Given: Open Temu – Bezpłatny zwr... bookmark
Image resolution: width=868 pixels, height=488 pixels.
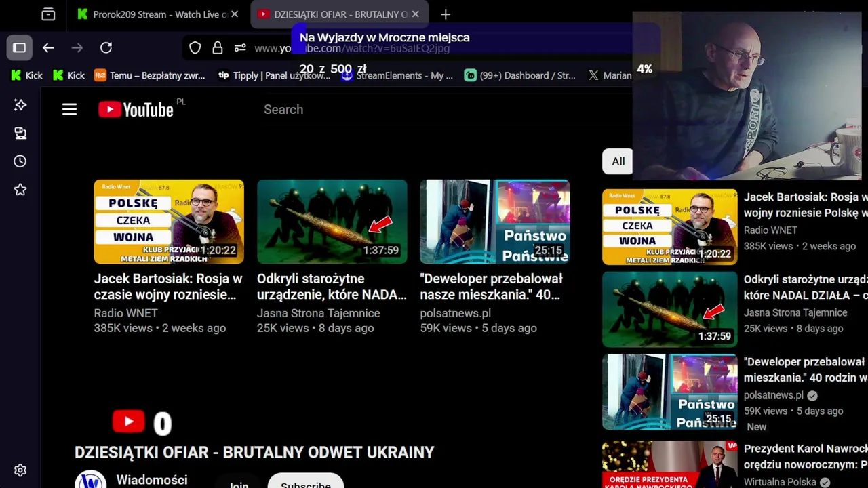Looking at the screenshot, I should [149, 75].
